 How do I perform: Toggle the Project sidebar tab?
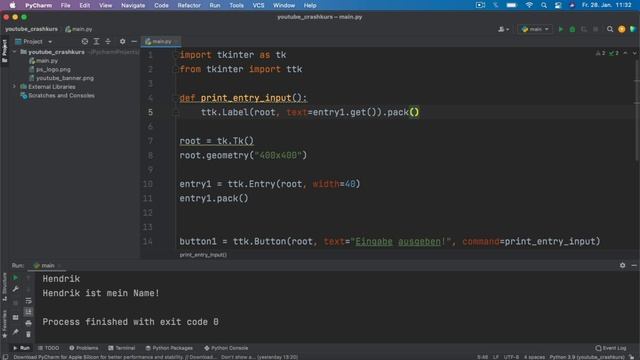point(4,51)
